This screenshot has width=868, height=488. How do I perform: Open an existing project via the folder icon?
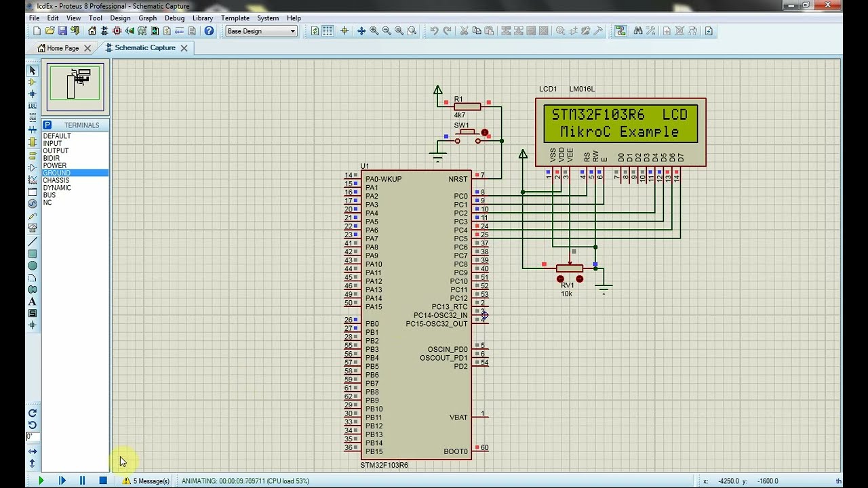pyautogui.click(x=50, y=31)
